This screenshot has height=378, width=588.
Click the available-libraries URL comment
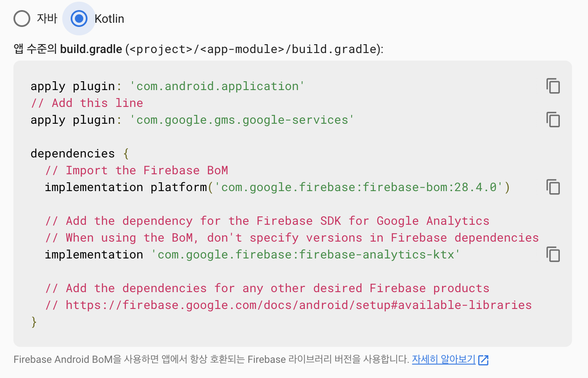[x=289, y=305]
